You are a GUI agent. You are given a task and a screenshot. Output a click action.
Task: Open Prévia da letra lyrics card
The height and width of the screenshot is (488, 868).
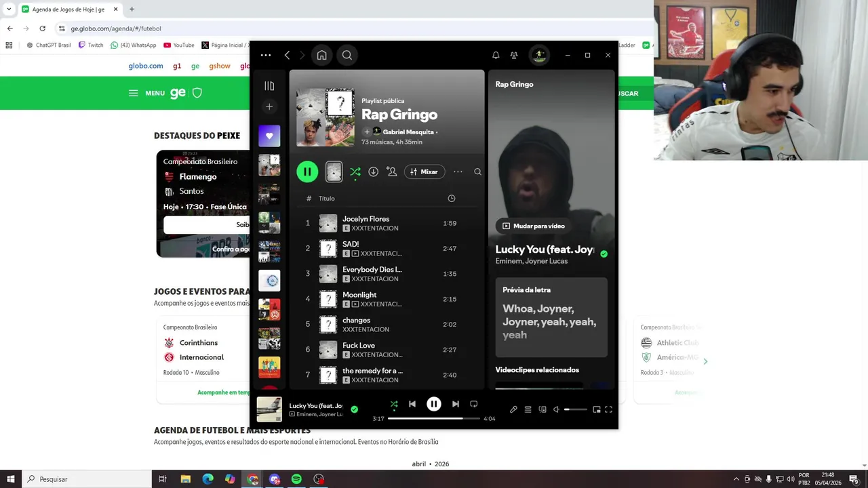coord(551,317)
